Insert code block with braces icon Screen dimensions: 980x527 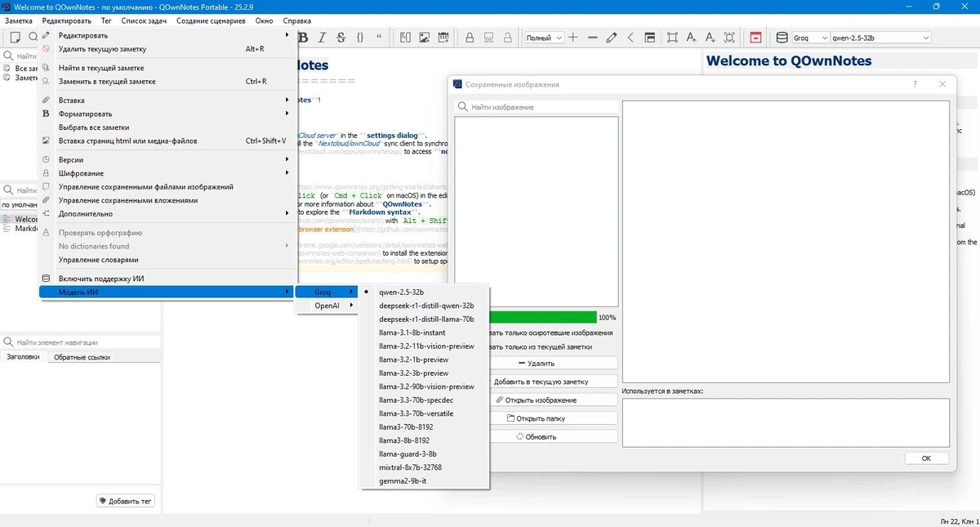[360, 37]
